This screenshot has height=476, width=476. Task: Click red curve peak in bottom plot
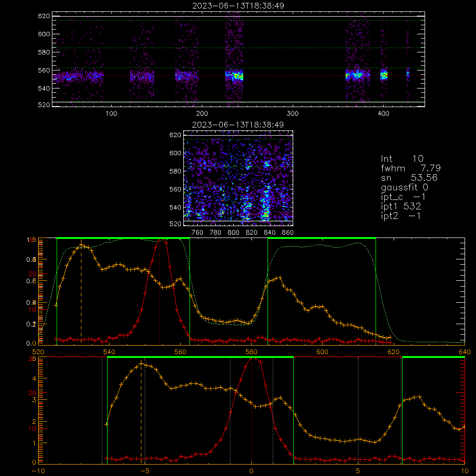253,359
